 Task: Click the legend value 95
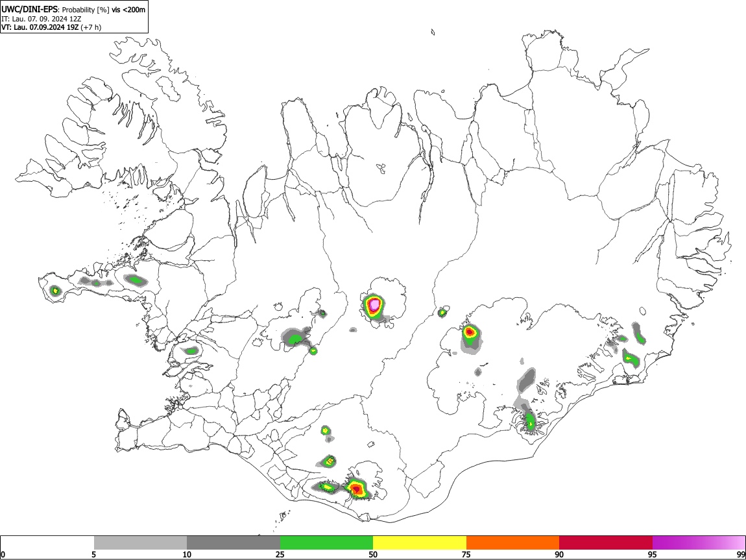click(653, 554)
